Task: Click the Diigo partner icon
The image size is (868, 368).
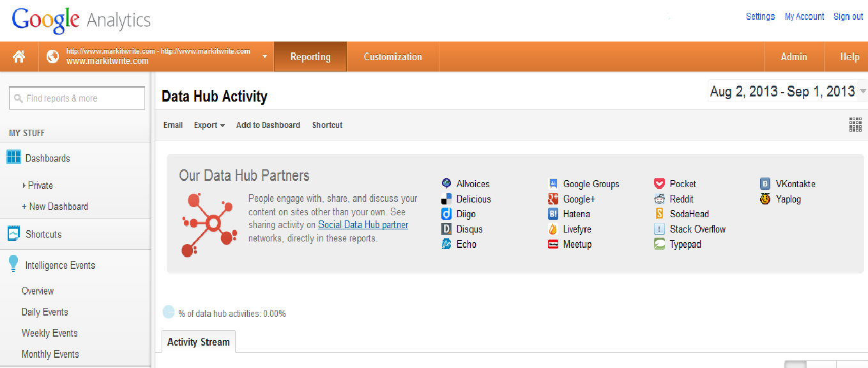Action: pos(446,214)
